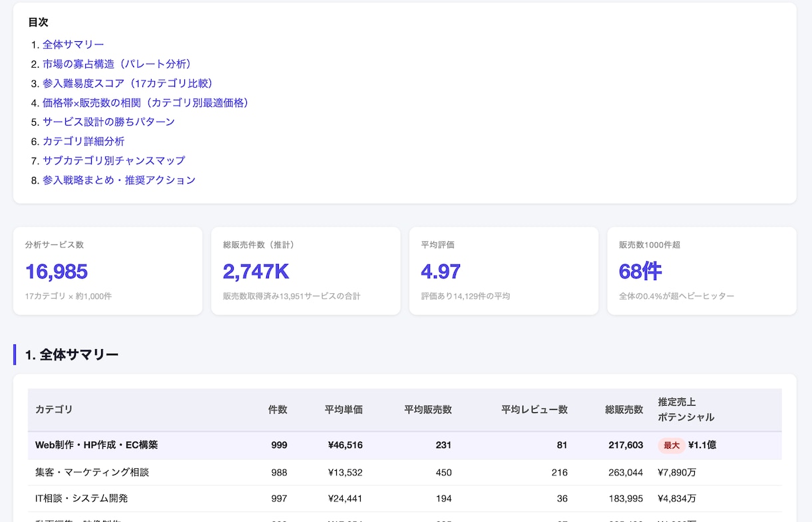Click the 総販売数 column header

tap(624, 410)
